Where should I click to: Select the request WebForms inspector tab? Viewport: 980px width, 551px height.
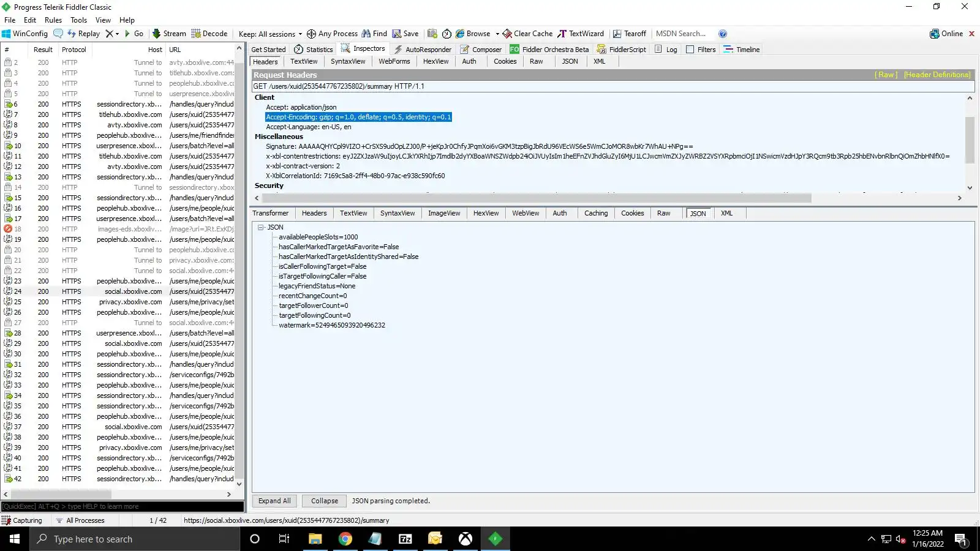pos(394,61)
